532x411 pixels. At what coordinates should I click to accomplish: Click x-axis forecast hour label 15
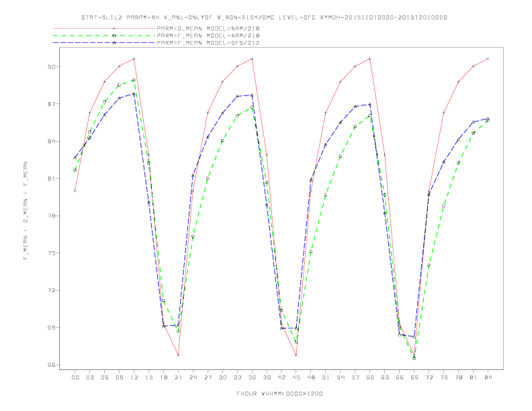149,377
